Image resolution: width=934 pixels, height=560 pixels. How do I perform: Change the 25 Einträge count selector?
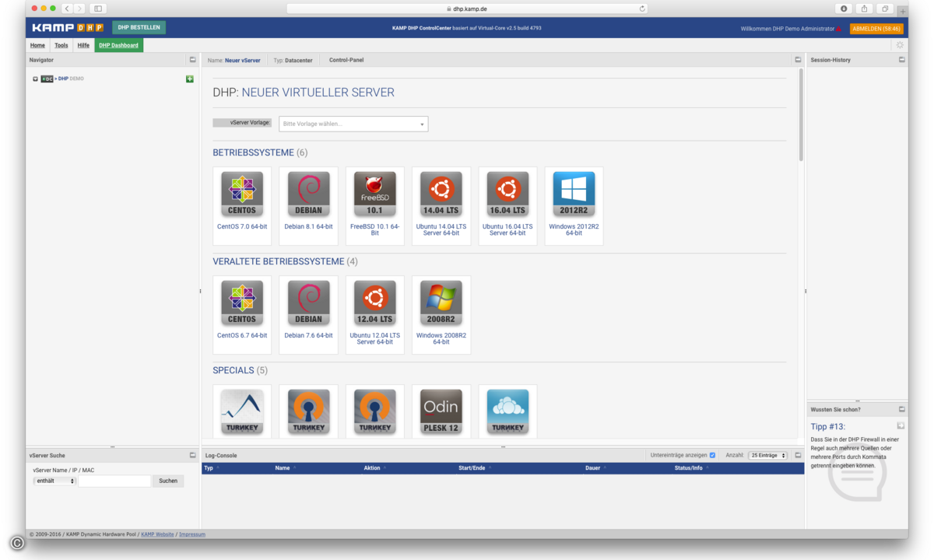768,455
